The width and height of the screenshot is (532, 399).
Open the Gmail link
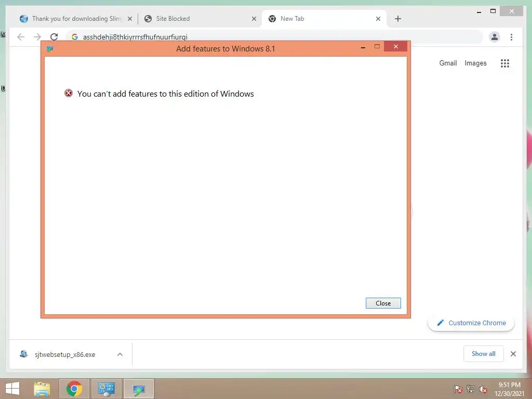(448, 63)
